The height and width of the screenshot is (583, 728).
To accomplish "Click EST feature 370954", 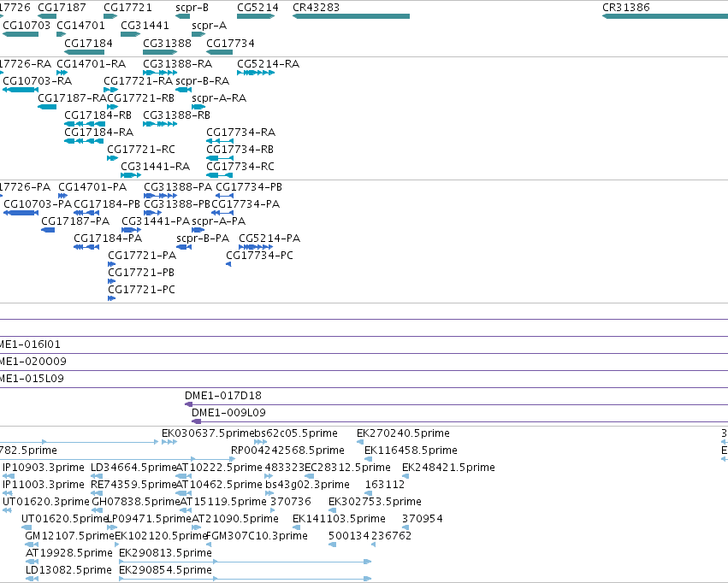I will click(405, 527).
